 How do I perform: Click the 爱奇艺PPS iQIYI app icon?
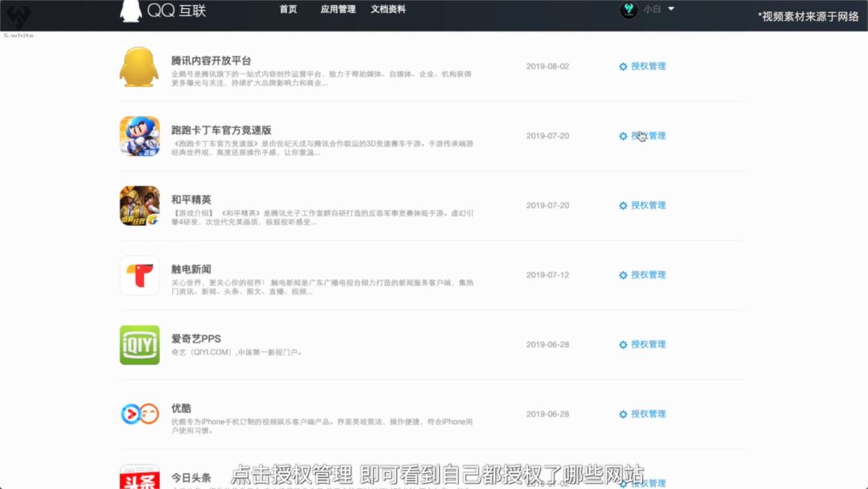[139, 345]
